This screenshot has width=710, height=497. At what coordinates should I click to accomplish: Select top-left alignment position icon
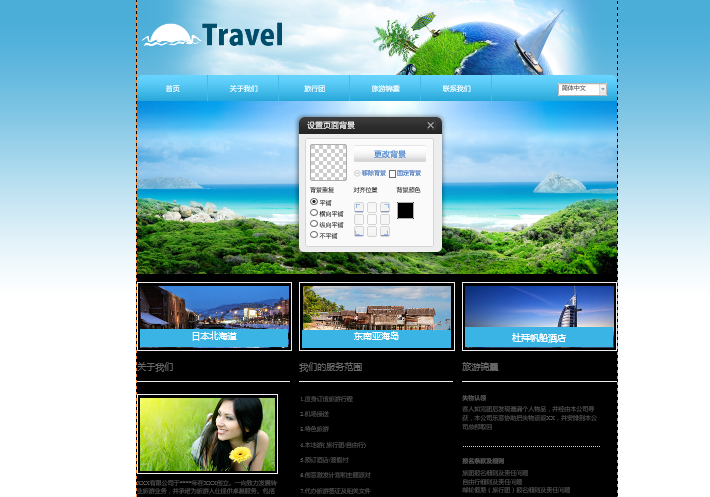click(359, 208)
